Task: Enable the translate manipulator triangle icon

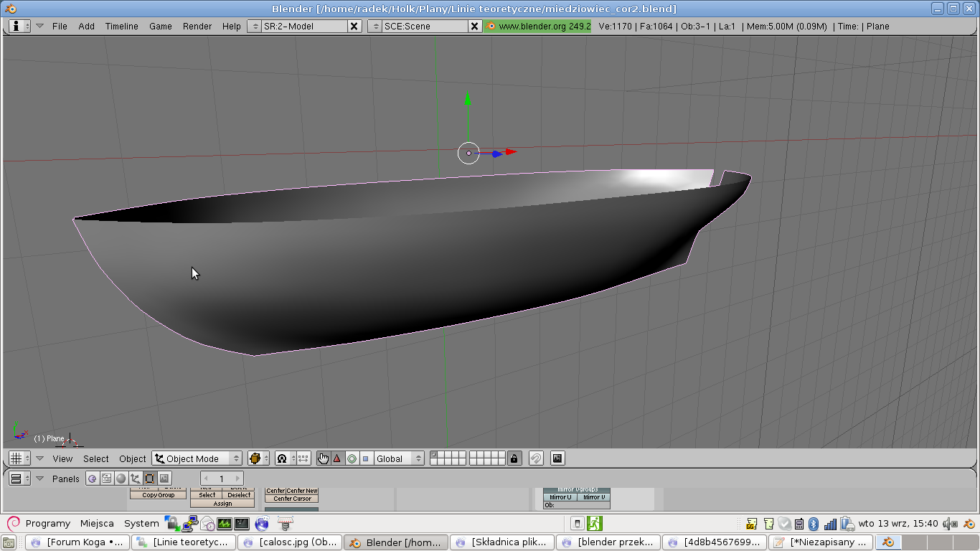Action: point(337,458)
